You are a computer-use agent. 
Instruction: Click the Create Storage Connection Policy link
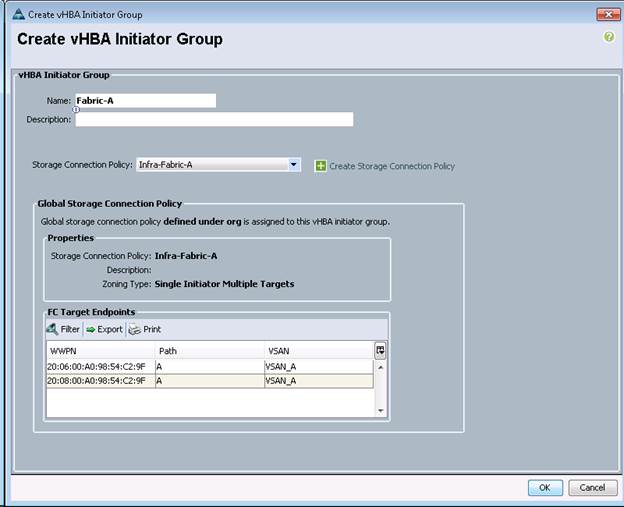(392, 166)
